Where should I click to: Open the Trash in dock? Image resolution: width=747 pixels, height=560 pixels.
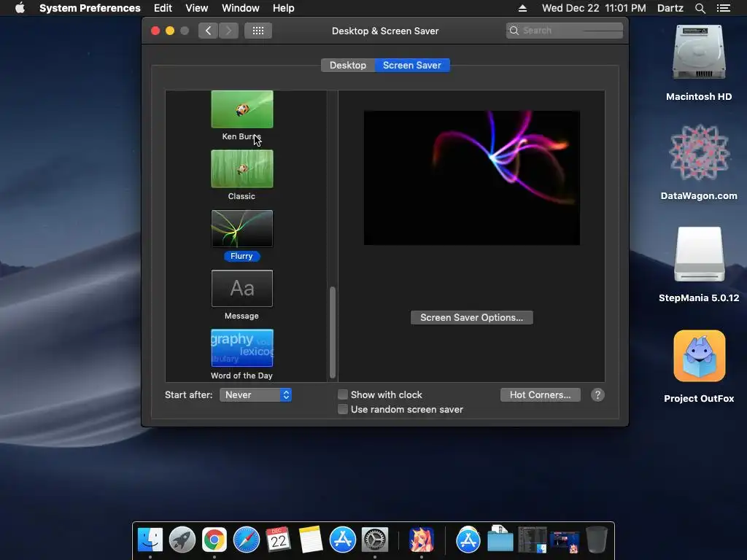[596, 540]
